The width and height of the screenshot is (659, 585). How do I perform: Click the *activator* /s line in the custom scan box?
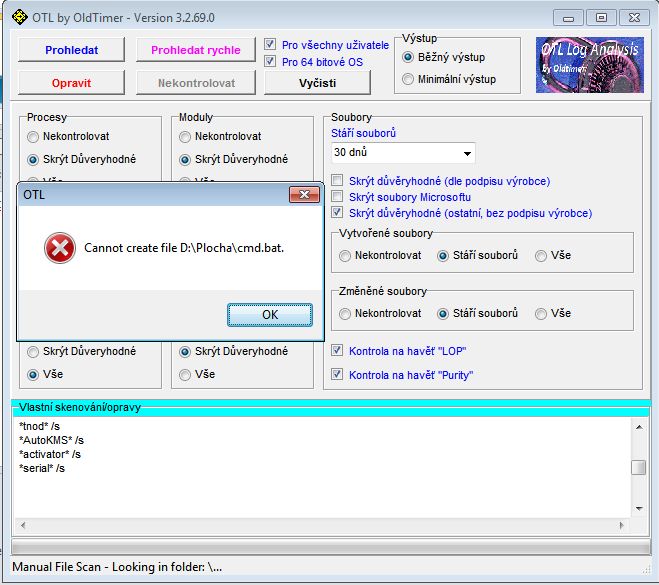pos(50,454)
